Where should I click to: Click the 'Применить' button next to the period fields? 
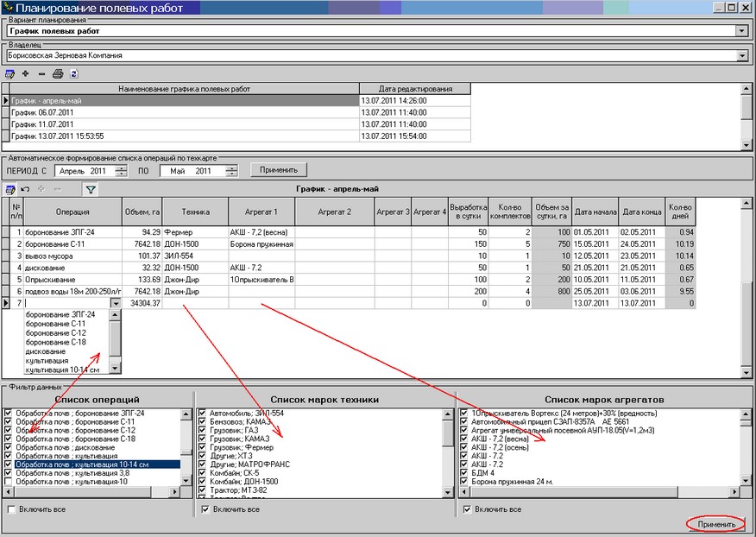(x=278, y=170)
